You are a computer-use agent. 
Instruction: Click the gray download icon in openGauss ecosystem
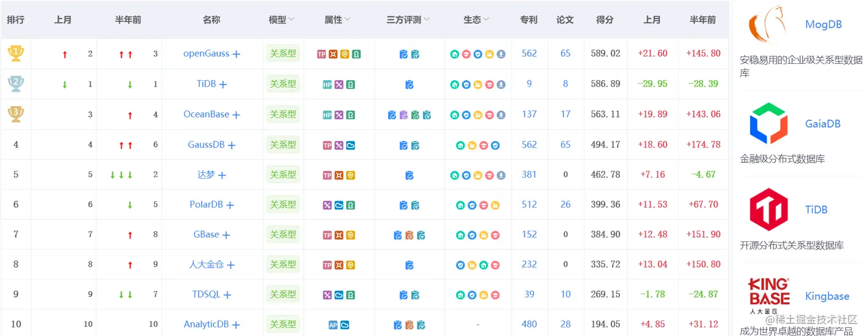coord(501,54)
